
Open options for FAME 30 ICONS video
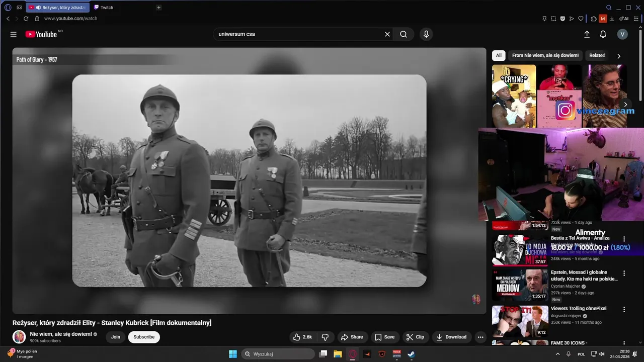click(624, 344)
